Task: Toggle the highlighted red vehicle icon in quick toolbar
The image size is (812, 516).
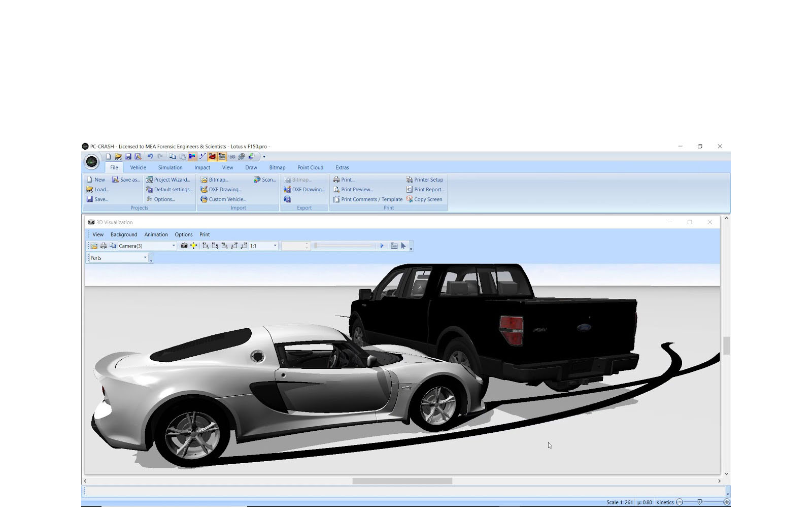Action: (212, 157)
